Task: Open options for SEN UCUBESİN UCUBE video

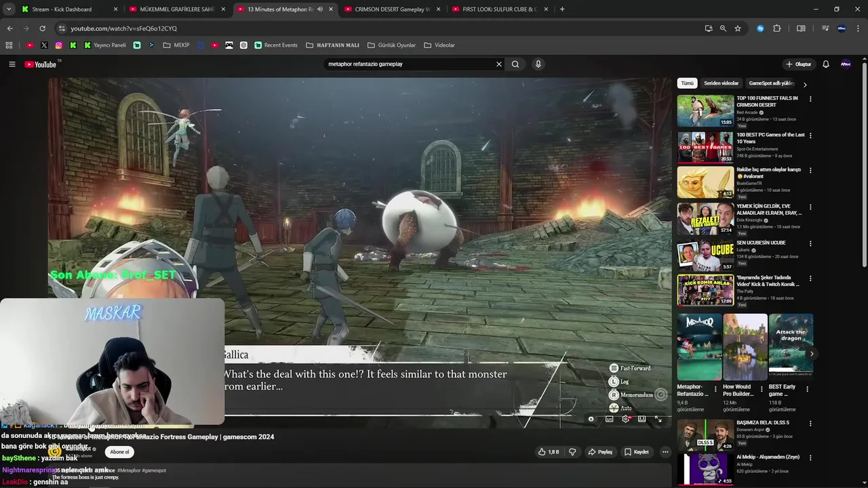Action: pos(810,243)
